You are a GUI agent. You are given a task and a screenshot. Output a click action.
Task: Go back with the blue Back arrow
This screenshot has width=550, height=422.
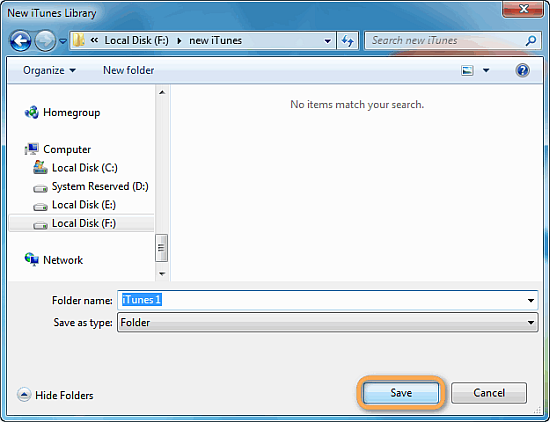[20, 41]
